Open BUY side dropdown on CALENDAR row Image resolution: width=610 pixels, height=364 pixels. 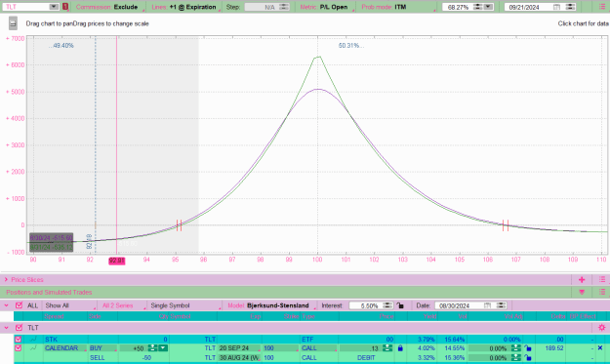click(102, 348)
